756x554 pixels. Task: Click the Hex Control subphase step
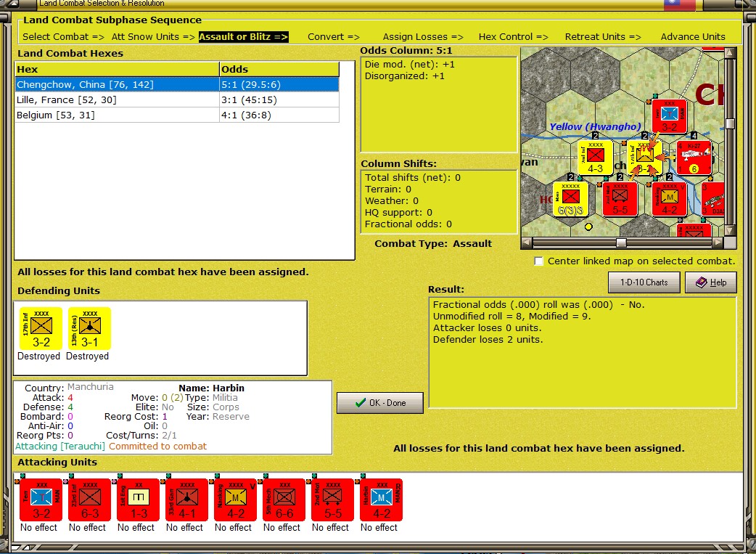[x=513, y=37]
